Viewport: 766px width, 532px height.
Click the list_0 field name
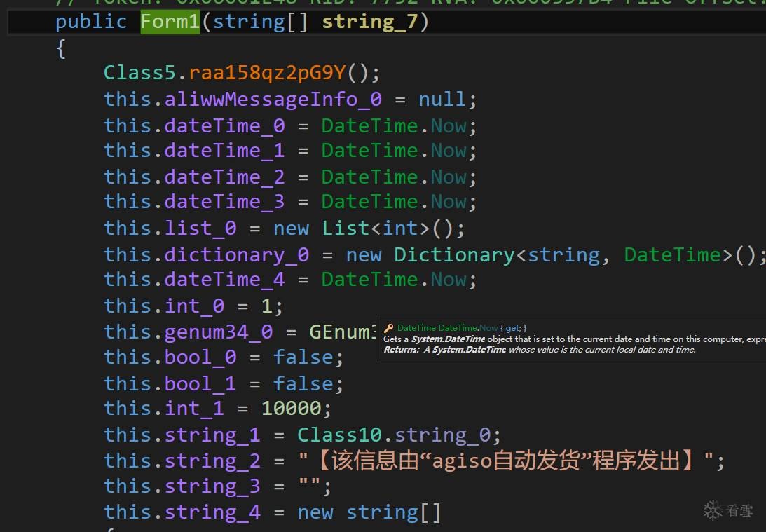point(200,228)
